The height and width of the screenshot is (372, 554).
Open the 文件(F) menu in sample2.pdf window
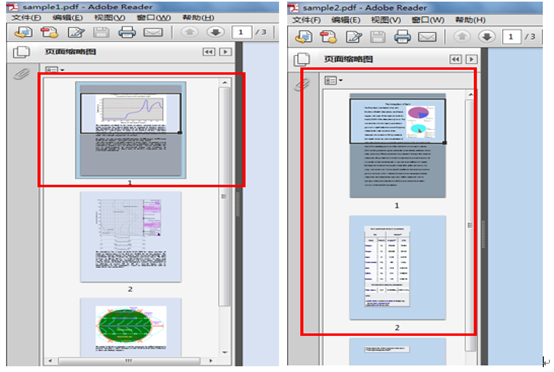(306, 20)
